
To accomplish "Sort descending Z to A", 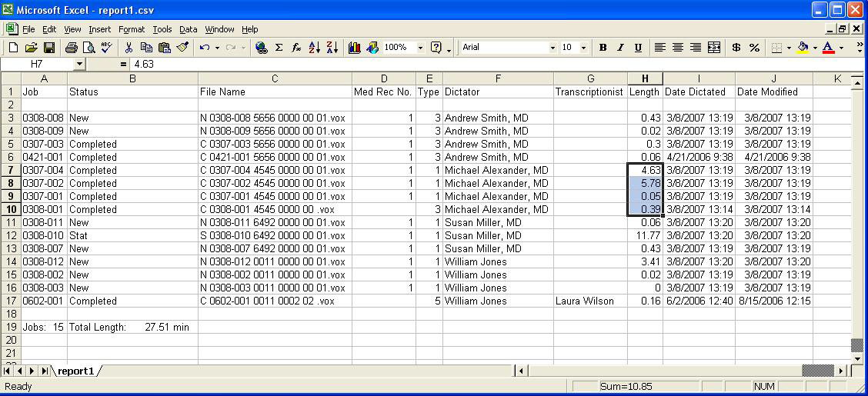I will coord(332,48).
